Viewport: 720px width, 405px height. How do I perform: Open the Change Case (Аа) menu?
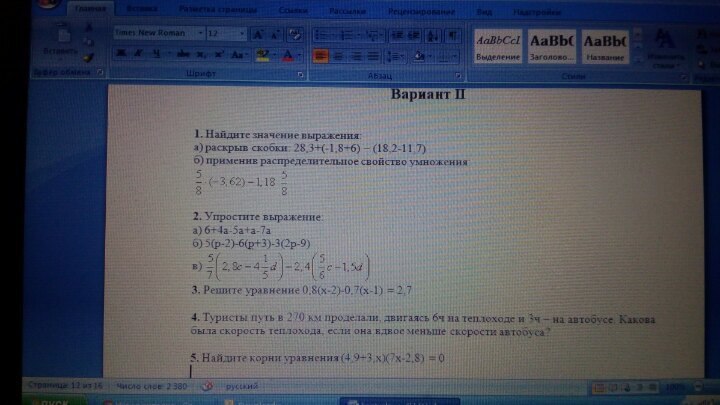pyautogui.click(x=238, y=55)
